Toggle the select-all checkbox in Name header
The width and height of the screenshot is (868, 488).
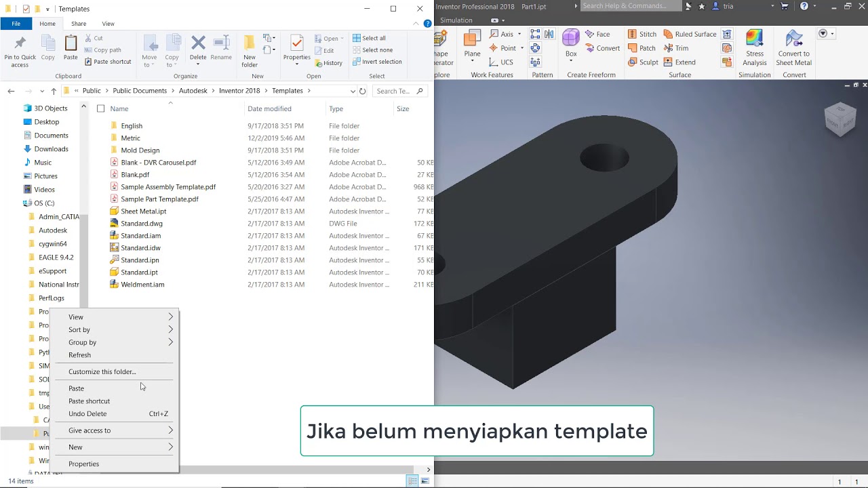coord(100,108)
